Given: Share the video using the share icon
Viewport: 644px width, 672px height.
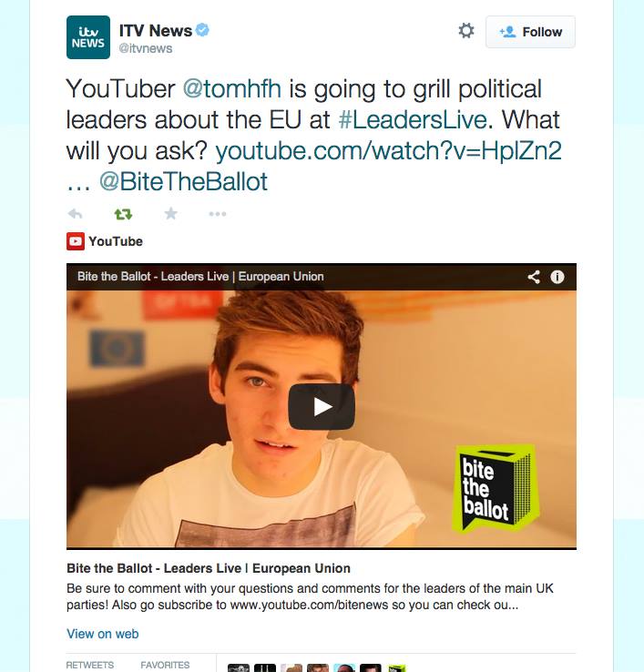Looking at the screenshot, I should click(x=534, y=277).
